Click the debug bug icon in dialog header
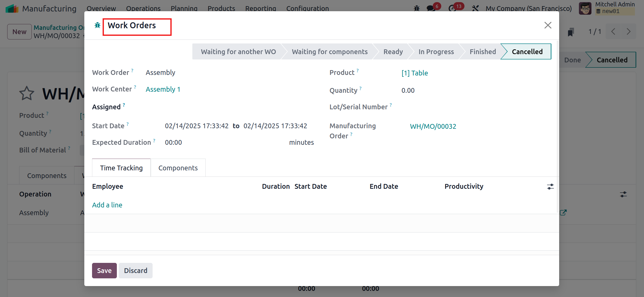The height and width of the screenshot is (297, 644). (97, 25)
